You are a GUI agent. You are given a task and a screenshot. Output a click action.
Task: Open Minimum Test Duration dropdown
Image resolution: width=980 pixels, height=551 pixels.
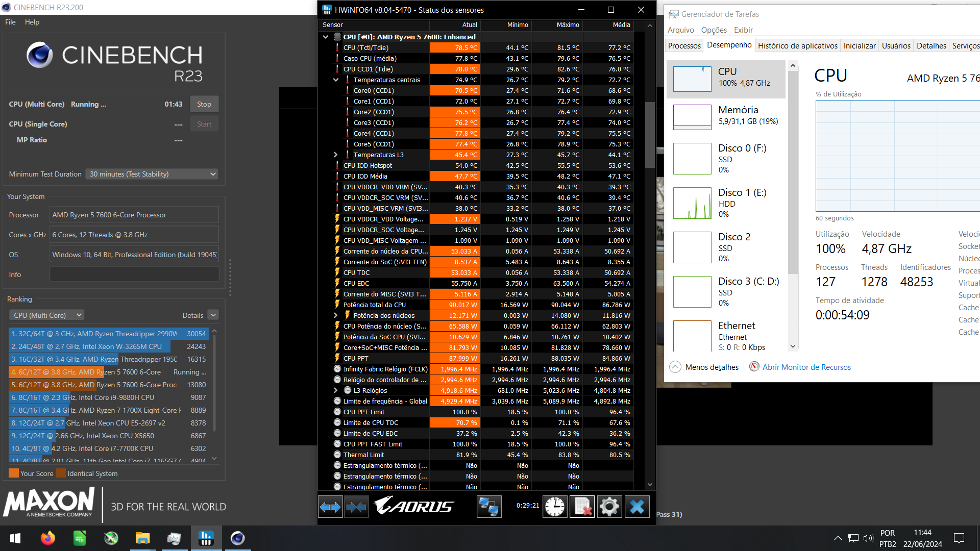point(152,174)
